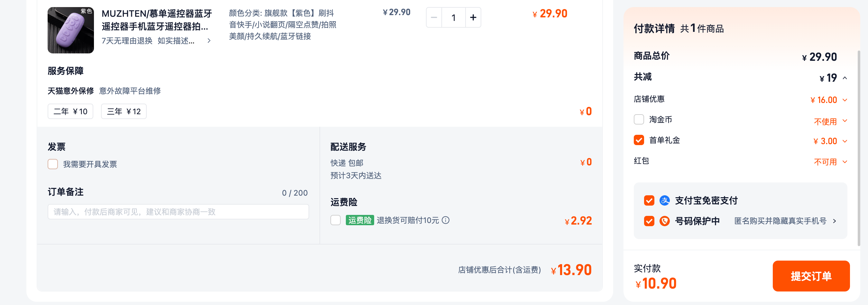The width and height of the screenshot is (868, 305).
Task: Open the 红包 不可用 dropdown
Action: pos(845,162)
